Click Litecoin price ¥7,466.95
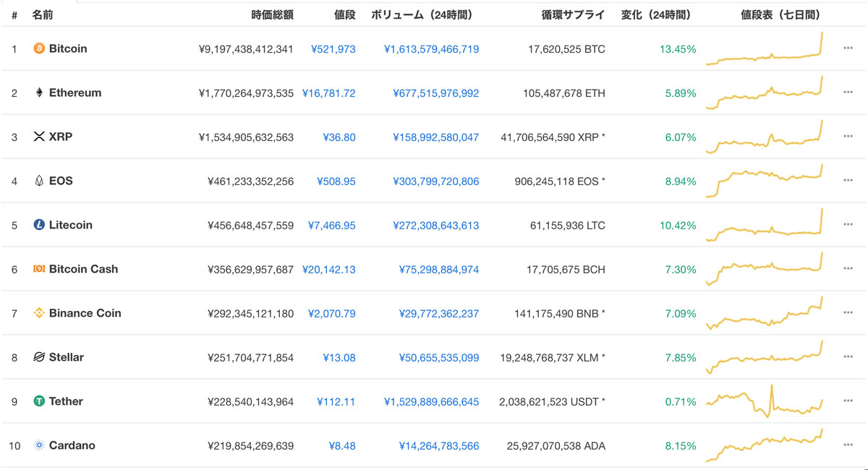 332,226
